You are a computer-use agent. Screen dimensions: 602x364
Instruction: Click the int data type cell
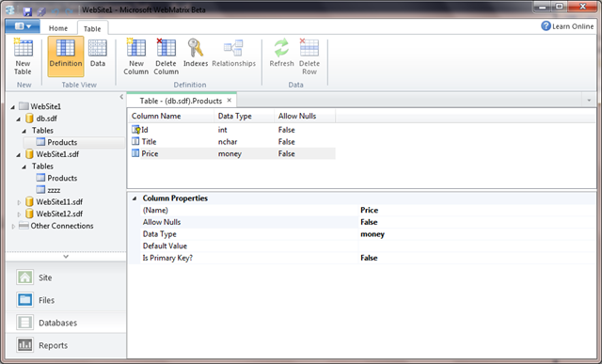tap(222, 130)
